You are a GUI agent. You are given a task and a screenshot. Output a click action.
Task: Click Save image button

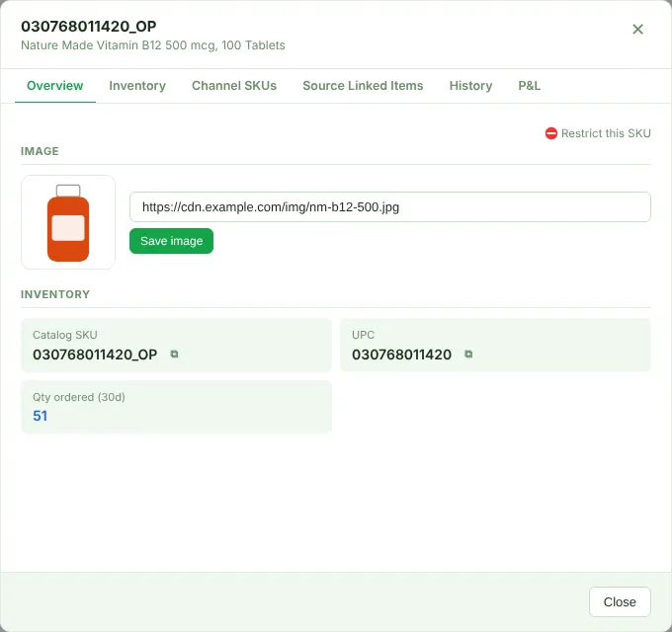171,241
